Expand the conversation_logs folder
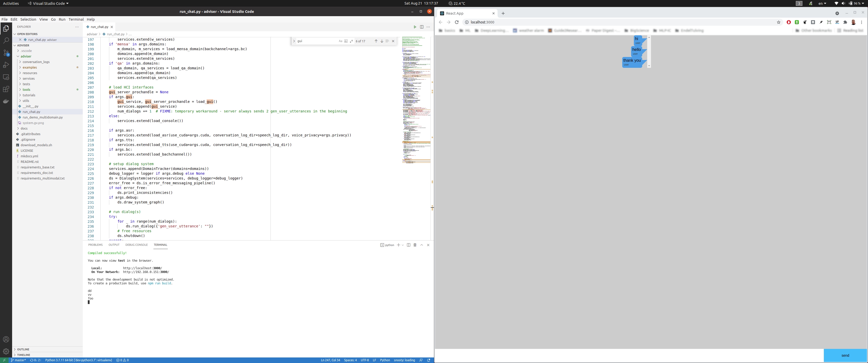Viewport: 868px width, 363px height. pyautogui.click(x=47, y=62)
